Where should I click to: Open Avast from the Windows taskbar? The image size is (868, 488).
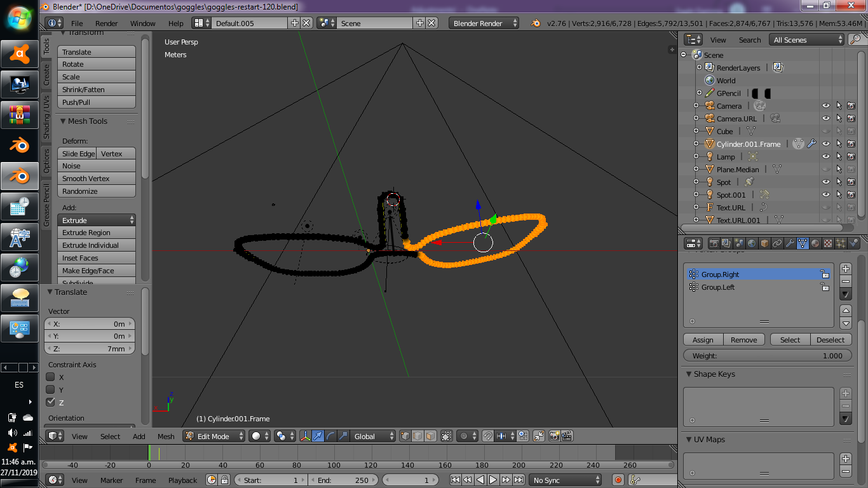[20, 54]
